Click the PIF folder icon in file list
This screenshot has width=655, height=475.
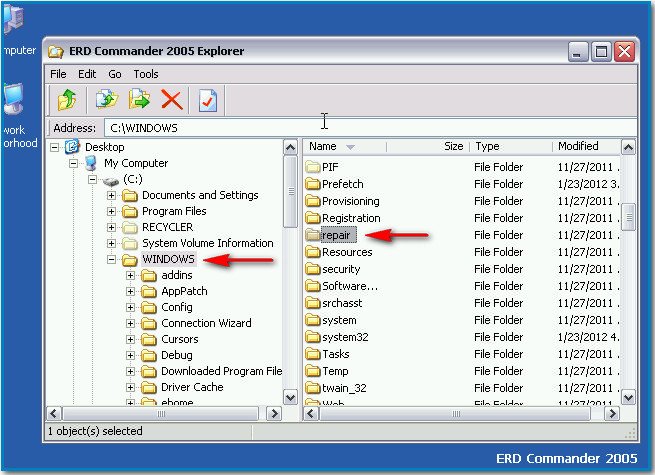click(312, 167)
